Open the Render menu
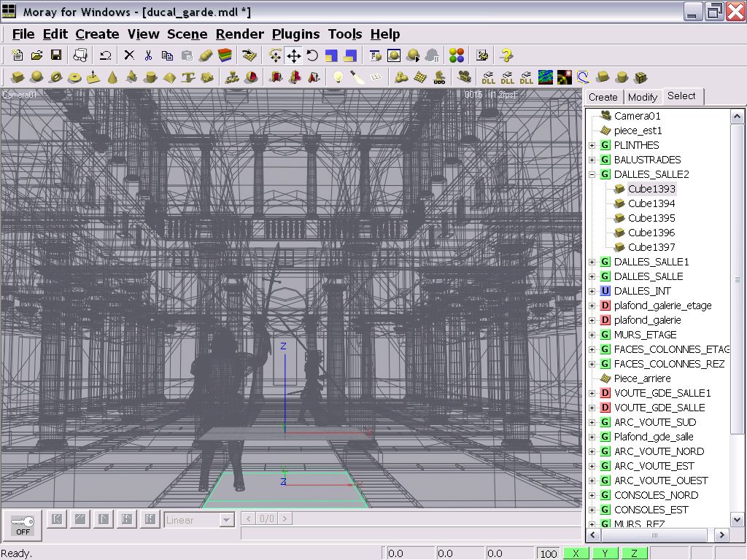The image size is (747, 560). [240, 34]
